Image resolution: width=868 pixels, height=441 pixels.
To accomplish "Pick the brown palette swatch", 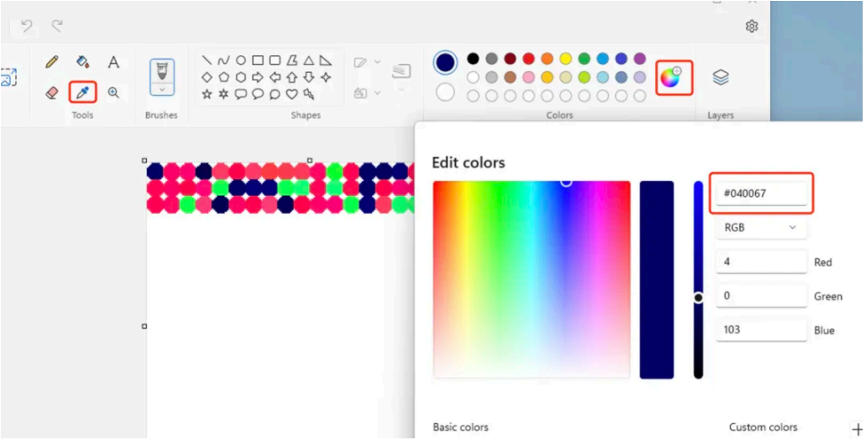I will 510,77.
